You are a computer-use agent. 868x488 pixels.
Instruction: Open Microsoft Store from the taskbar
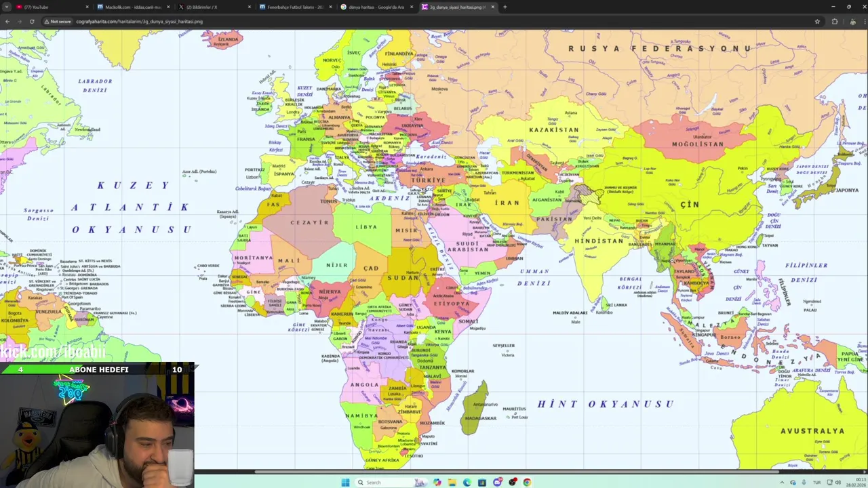482,483
